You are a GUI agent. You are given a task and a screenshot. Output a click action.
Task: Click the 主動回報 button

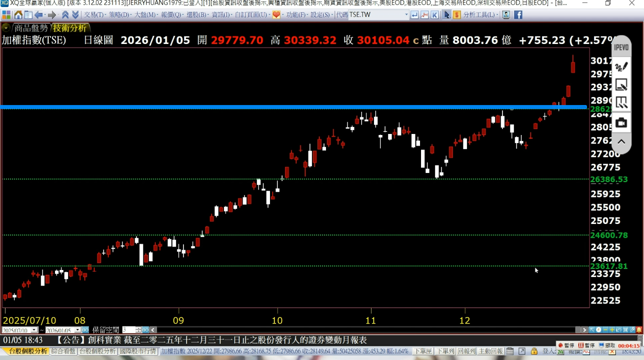490,351
